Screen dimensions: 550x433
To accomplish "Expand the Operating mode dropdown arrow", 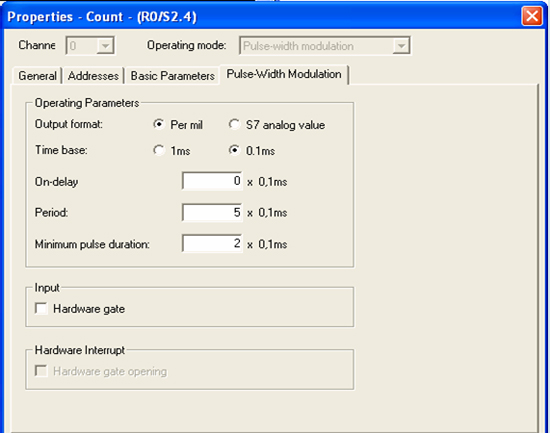I will [401, 46].
